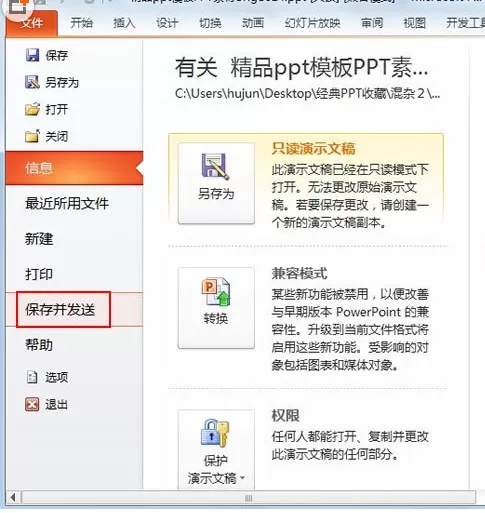Switch to the 动画 Animations tab

click(253, 23)
